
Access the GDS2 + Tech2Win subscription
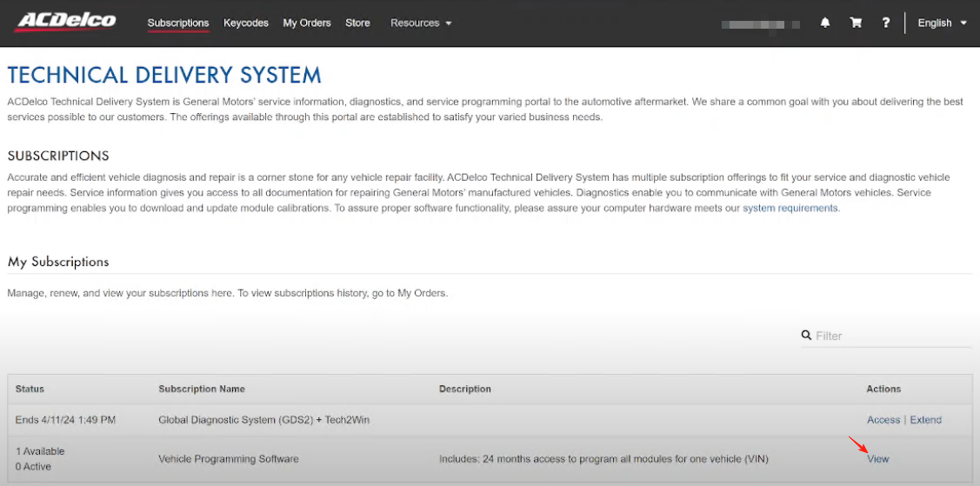coord(883,420)
